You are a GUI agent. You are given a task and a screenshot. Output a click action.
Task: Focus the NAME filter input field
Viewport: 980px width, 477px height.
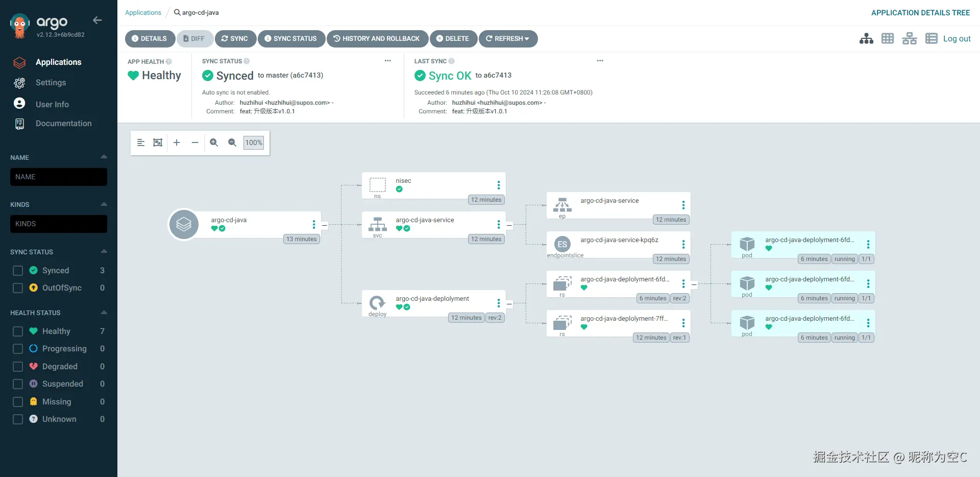59,177
